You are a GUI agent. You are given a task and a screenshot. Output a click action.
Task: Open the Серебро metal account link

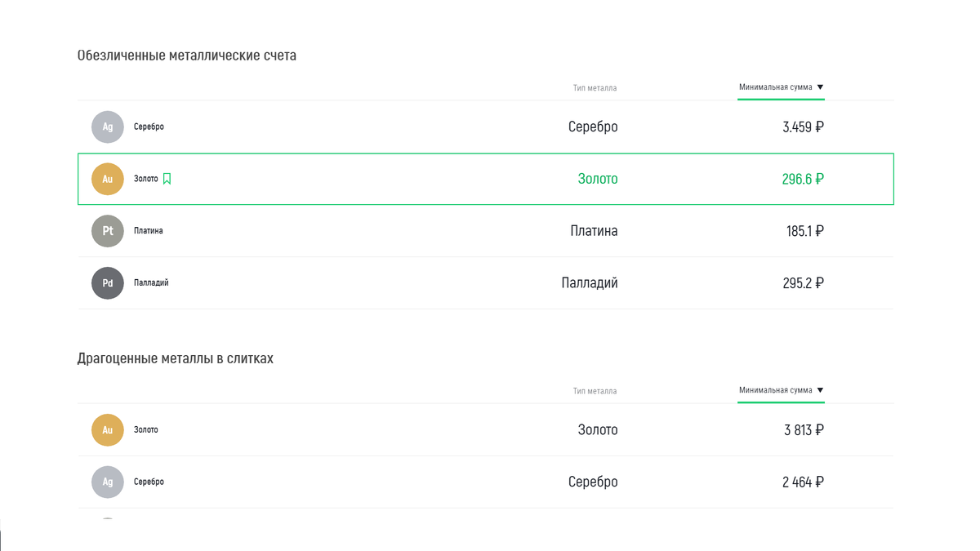click(149, 127)
